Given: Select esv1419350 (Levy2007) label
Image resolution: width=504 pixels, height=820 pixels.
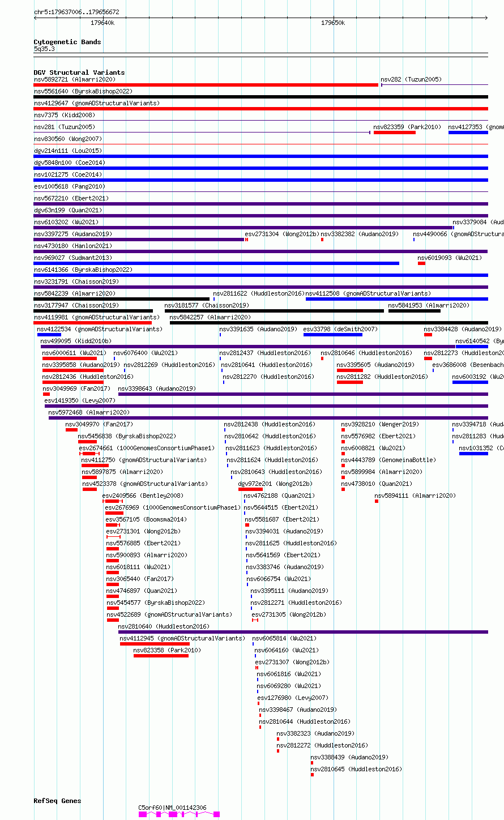Looking at the screenshot, I should [80, 401].
